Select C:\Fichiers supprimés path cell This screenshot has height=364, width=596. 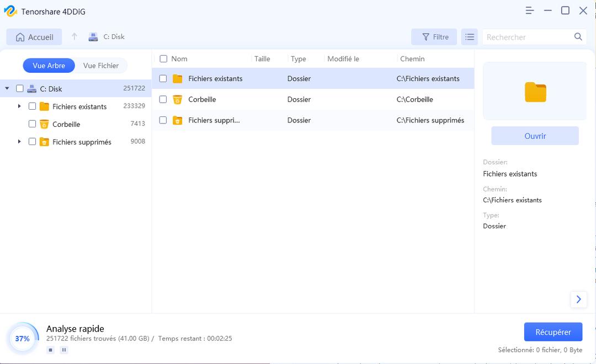coord(430,120)
